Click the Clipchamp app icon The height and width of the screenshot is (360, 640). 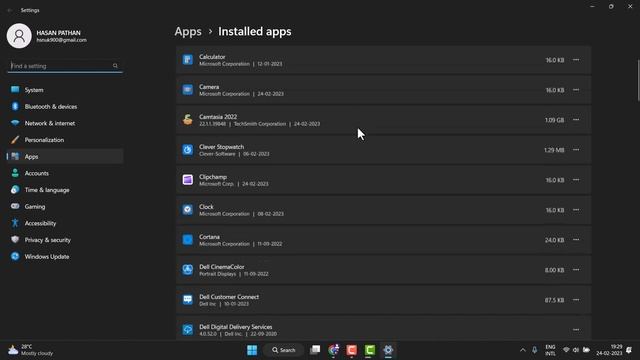click(x=187, y=180)
